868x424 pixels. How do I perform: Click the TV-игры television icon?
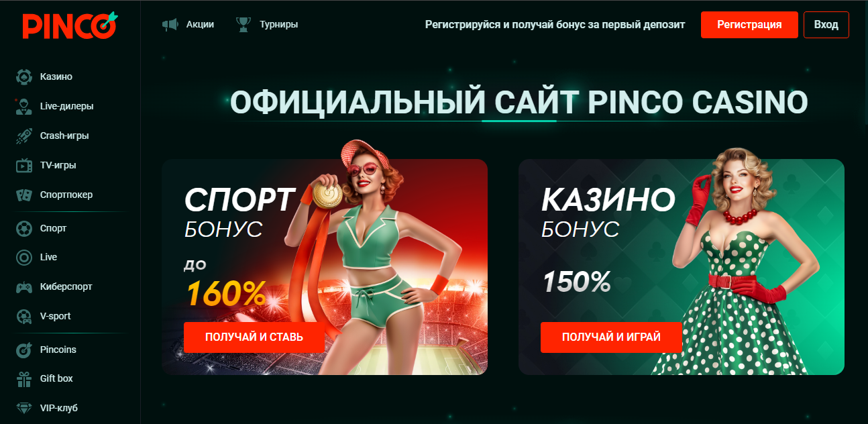point(24,165)
